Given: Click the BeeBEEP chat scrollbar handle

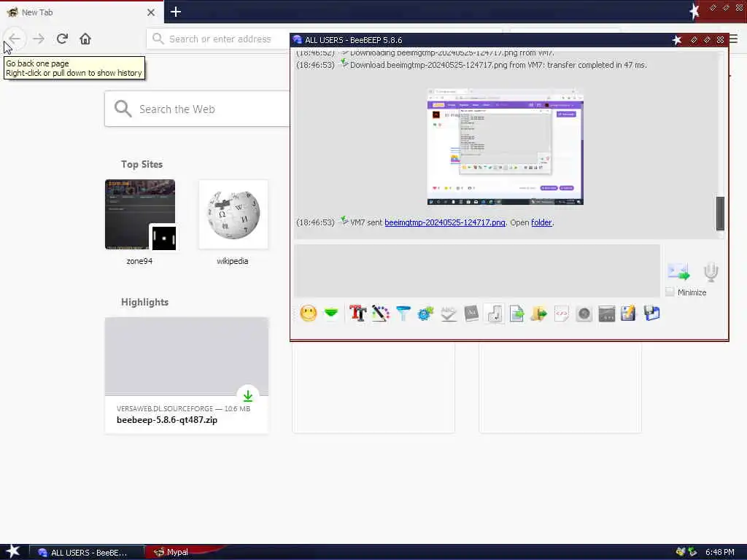Looking at the screenshot, I should click(720, 214).
